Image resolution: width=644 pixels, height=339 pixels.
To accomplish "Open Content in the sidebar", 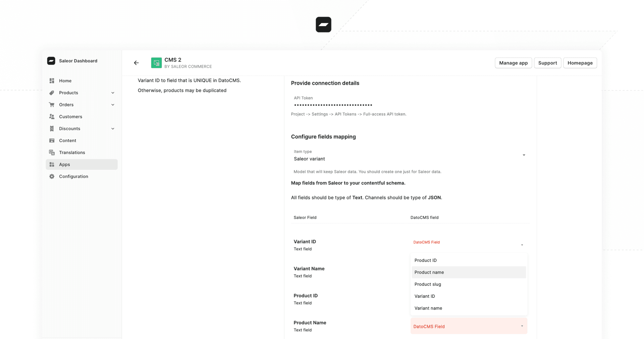I will click(x=82, y=140).
